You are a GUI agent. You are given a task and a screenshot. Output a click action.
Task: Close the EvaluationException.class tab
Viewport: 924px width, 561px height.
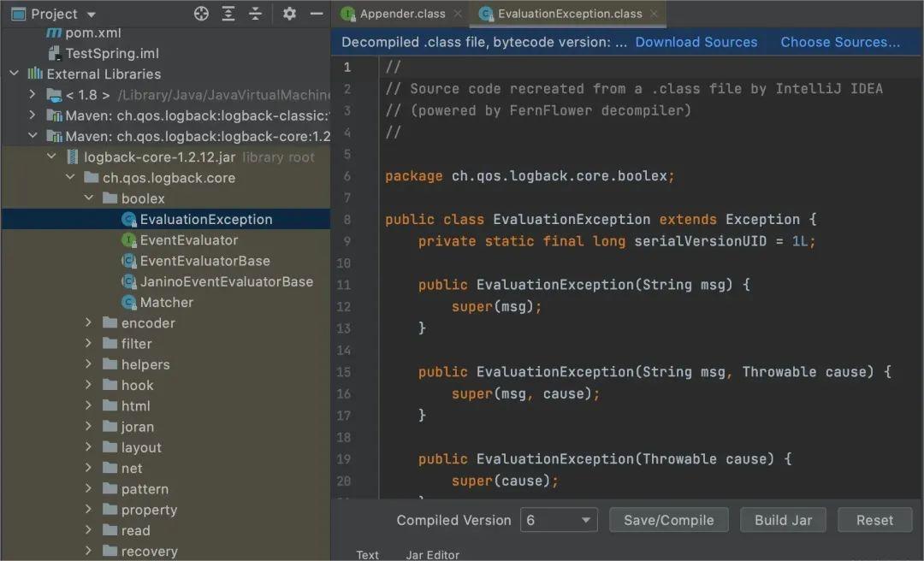click(x=654, y=14)
